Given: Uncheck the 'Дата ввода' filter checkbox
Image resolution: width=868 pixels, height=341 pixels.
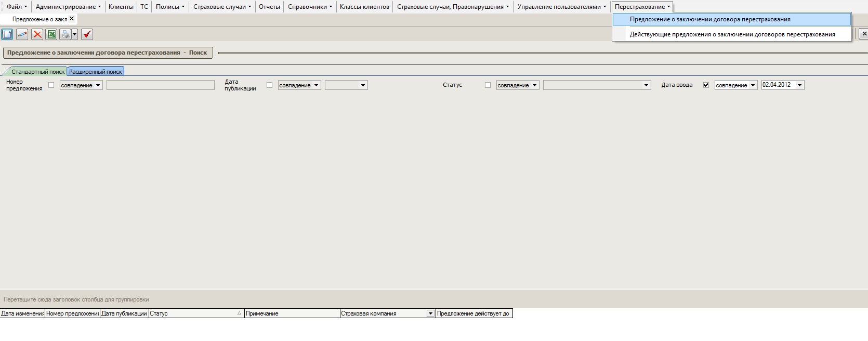Looking at the screenshot, I should [706, 85].
